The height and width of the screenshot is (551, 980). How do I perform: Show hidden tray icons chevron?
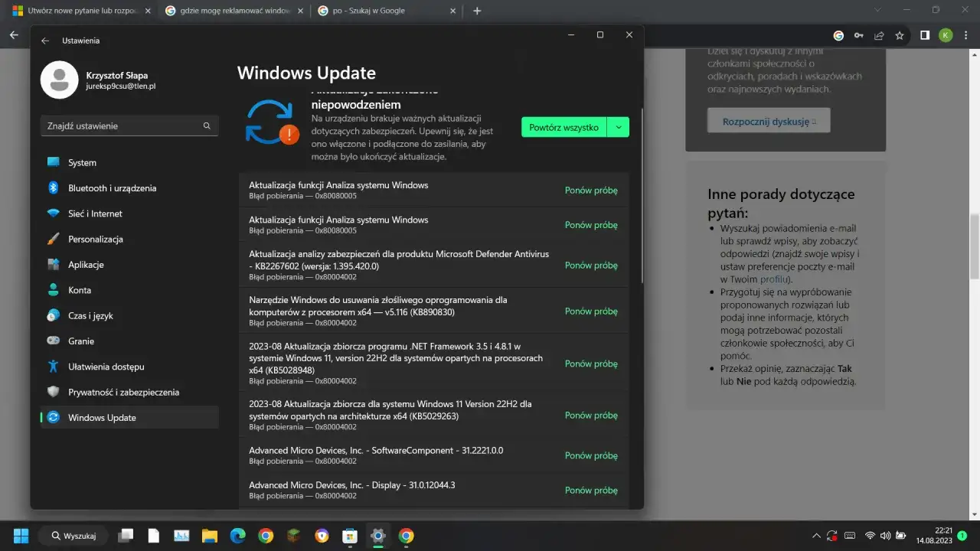coord(816,536)
